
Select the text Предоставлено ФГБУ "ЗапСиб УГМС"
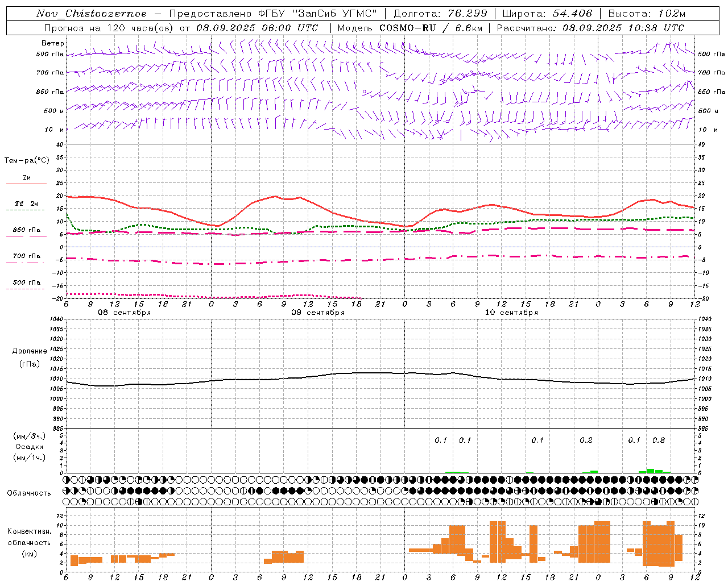click(274, 14)
